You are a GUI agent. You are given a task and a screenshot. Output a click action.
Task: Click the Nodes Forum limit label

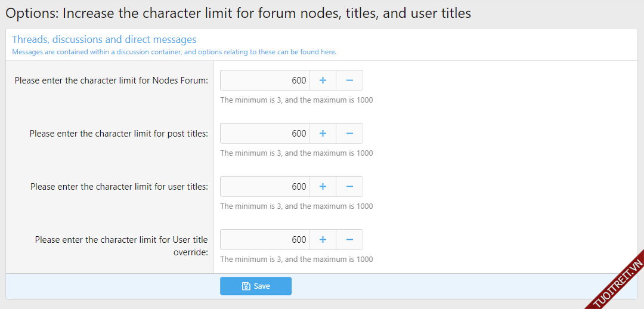point(112,81)
